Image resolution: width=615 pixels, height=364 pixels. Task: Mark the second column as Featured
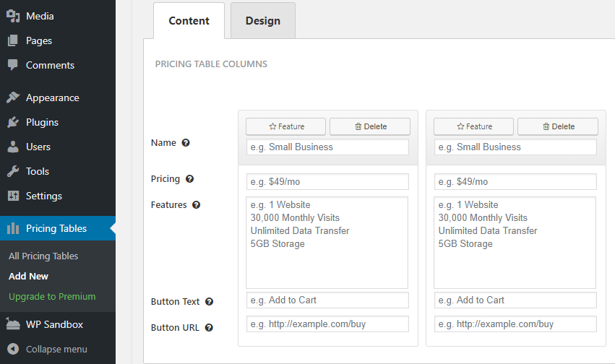pos(473,126)
